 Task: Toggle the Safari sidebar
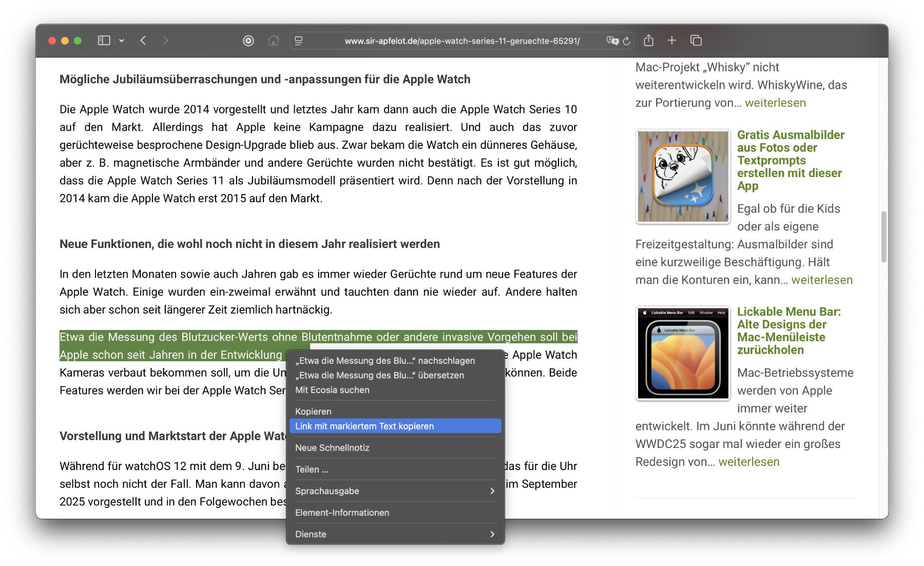click(104, 41)
